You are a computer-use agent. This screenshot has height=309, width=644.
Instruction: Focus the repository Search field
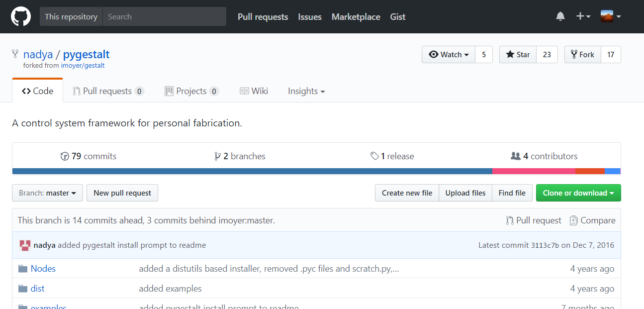pos(164,16)
